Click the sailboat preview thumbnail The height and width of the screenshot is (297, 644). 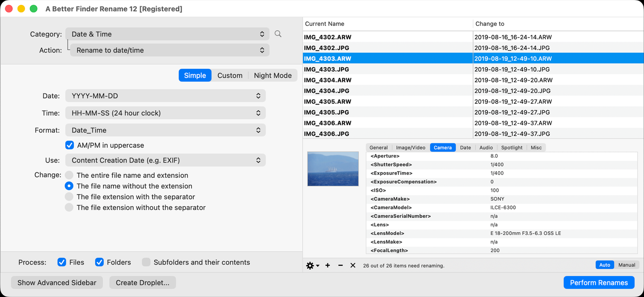pos(333,169)
